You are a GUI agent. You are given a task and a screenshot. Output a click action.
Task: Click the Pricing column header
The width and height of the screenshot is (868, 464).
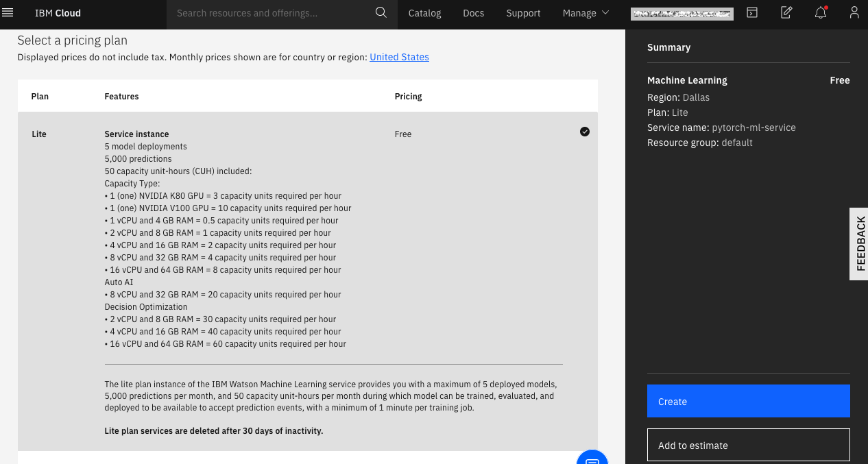click(408, 97)
